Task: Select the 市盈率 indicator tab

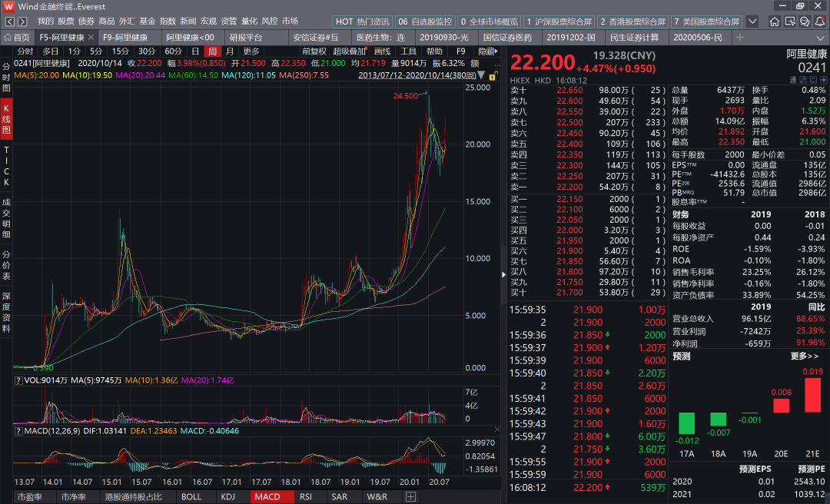Action: [x=30, y=496]
